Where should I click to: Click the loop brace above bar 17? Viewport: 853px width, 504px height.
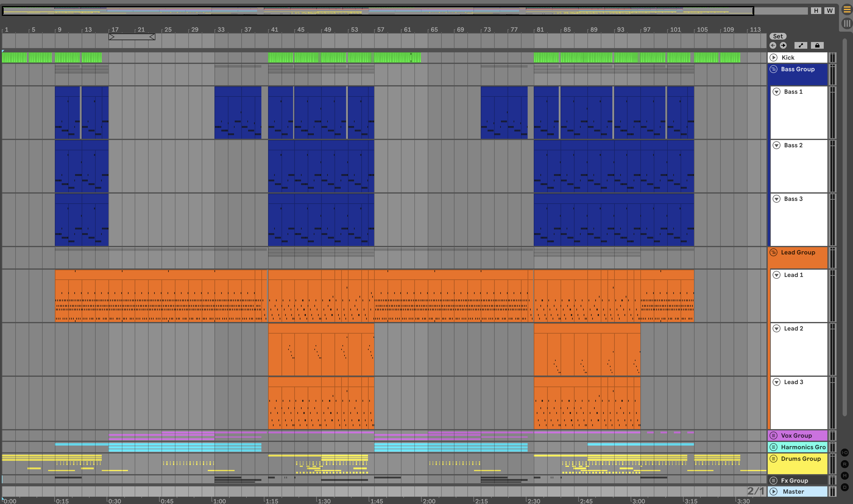(x=132, y=37)
